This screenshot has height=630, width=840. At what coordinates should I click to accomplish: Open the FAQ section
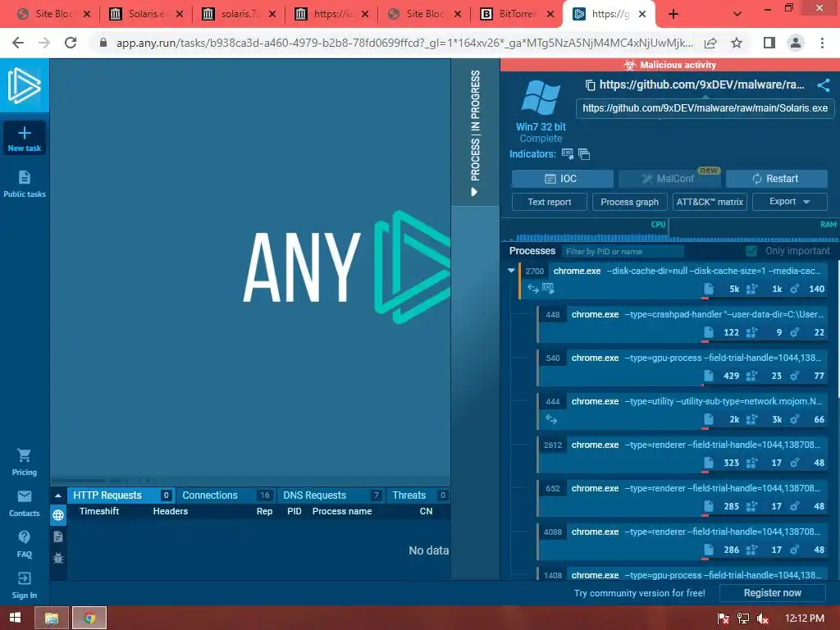[24, 545]
